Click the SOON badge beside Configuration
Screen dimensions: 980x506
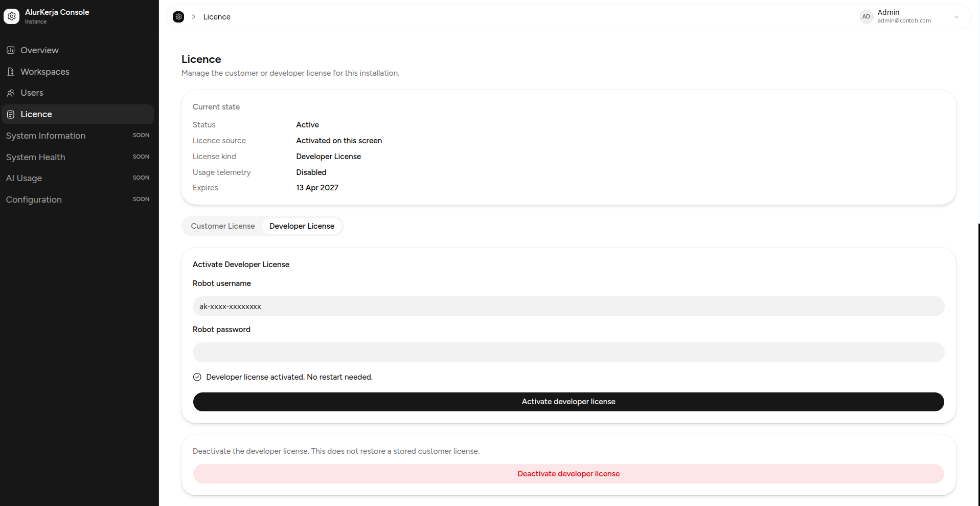[x=141, y=200]
